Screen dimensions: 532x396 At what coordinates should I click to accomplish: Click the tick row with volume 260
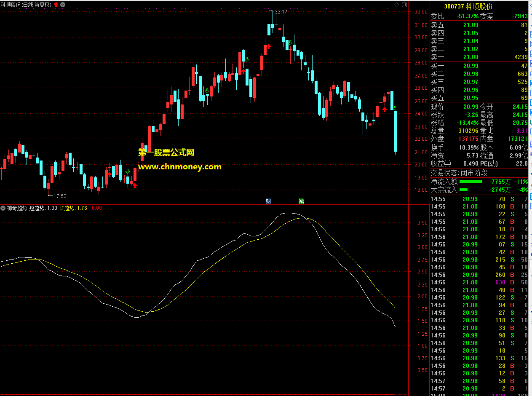click(479, 275)
